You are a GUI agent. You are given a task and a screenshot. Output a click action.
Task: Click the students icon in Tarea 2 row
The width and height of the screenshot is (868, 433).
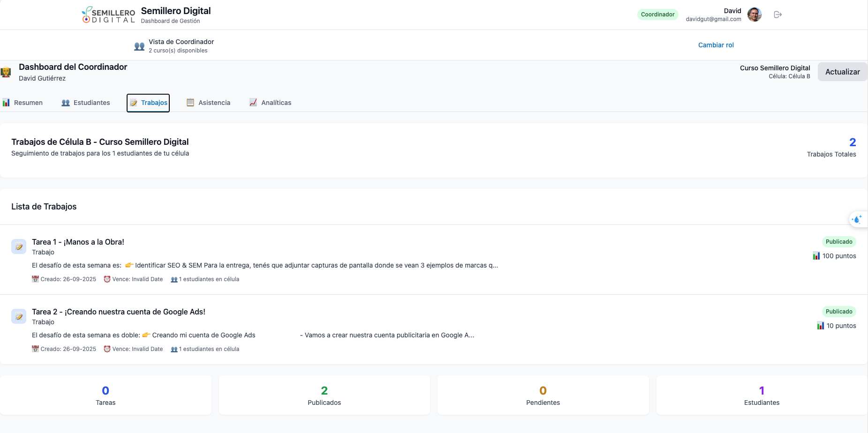pyautogui.click(x=174, y=349)
